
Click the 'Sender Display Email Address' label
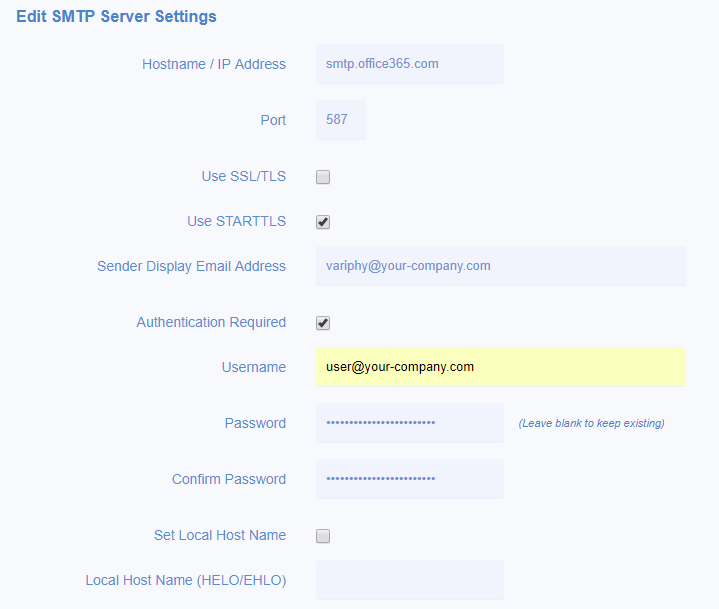(191, 266)
